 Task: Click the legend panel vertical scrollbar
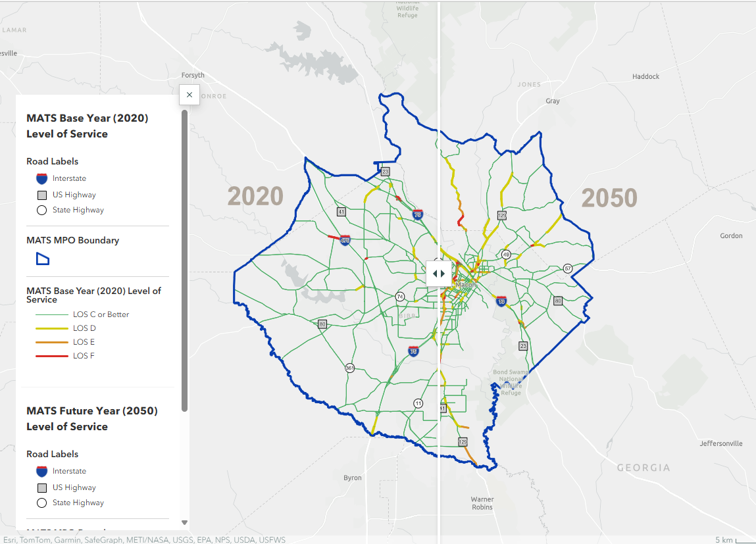[184, 260]
